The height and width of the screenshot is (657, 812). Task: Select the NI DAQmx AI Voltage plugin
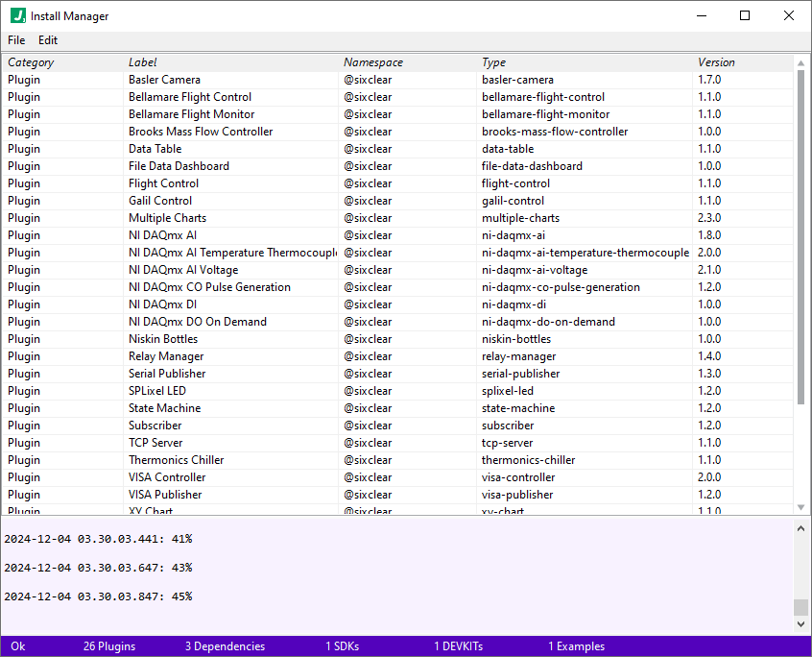pyautogui.click(x=288, y=269)
